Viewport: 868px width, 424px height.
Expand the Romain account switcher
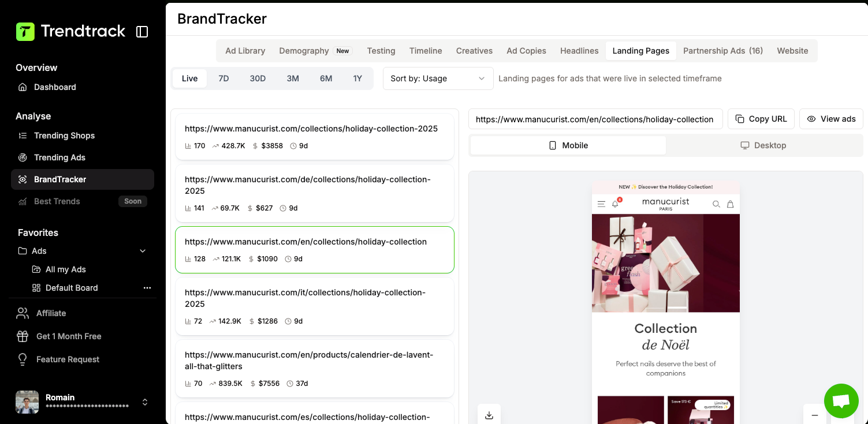tap(145, 402)
